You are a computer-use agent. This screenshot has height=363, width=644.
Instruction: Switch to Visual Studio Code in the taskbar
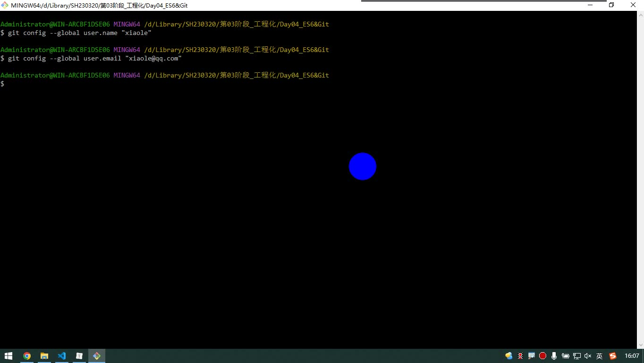pos(62,356)
